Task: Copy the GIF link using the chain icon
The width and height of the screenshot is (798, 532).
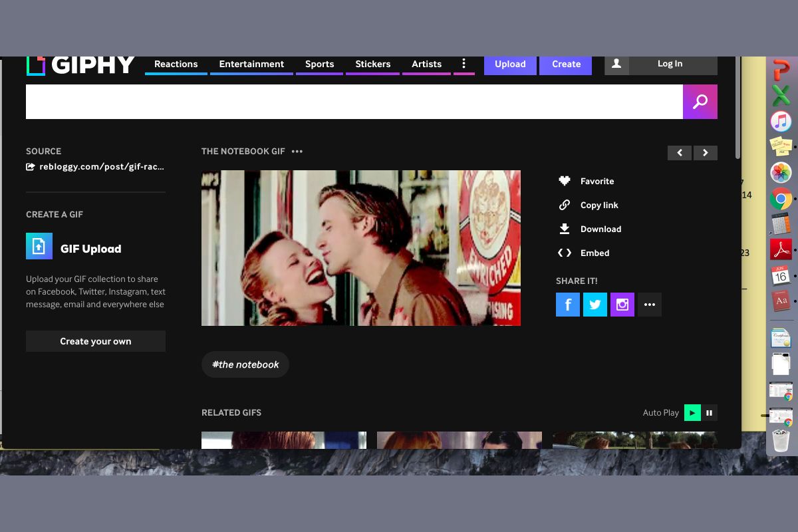Action: tap(565, 205)
